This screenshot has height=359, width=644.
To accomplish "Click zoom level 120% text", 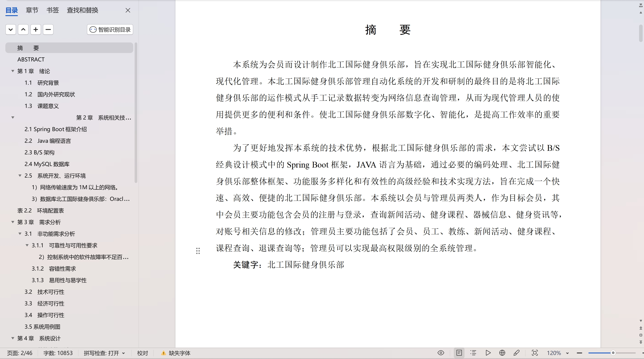I will tap(554, 353).
